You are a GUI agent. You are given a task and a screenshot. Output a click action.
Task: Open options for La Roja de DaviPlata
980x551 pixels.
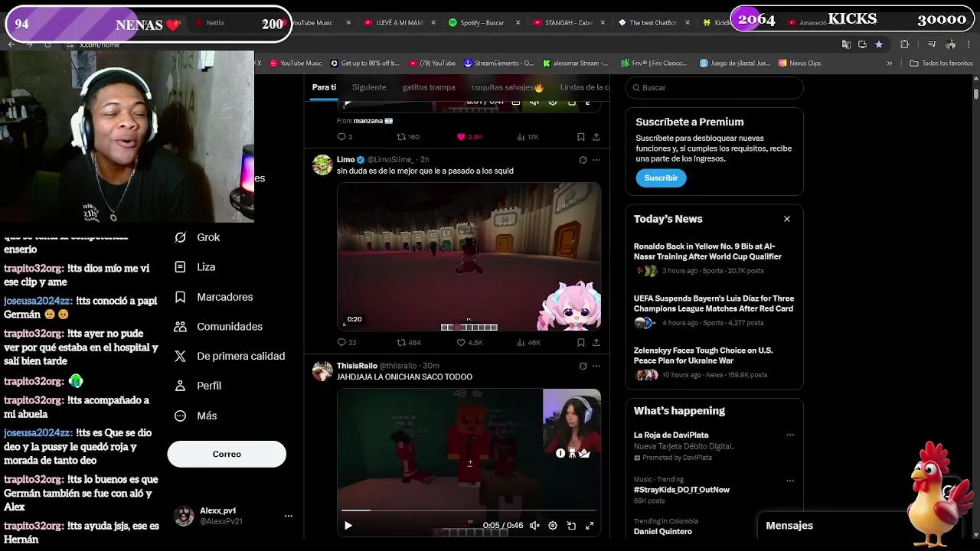pyautogui.click(x=790, y=435)
